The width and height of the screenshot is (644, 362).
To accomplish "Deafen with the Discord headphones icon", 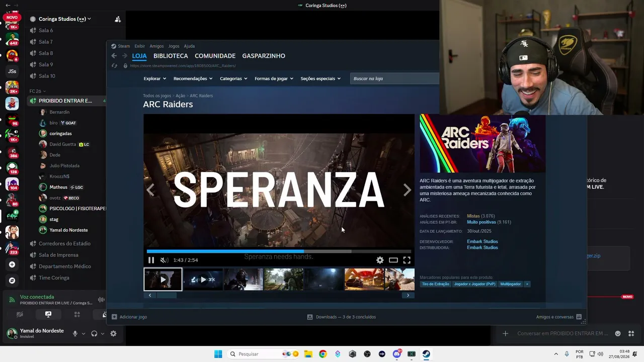I will (x=94, y=333).
